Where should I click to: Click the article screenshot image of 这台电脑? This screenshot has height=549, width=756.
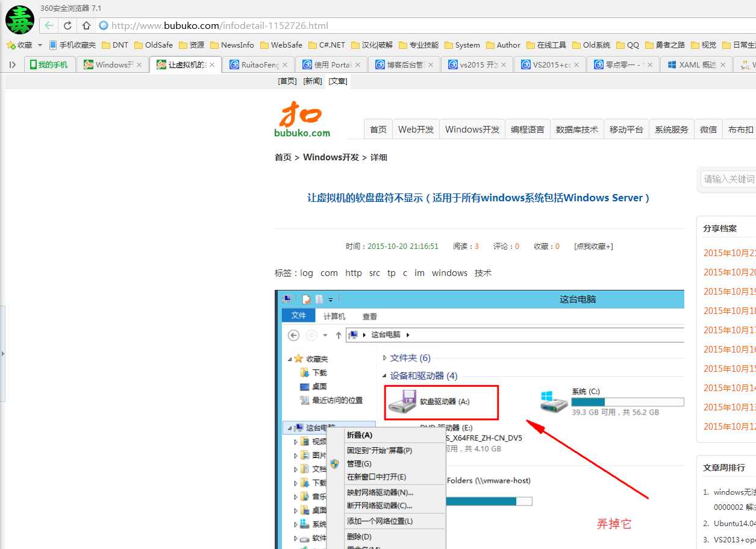(x=480, y=419)
